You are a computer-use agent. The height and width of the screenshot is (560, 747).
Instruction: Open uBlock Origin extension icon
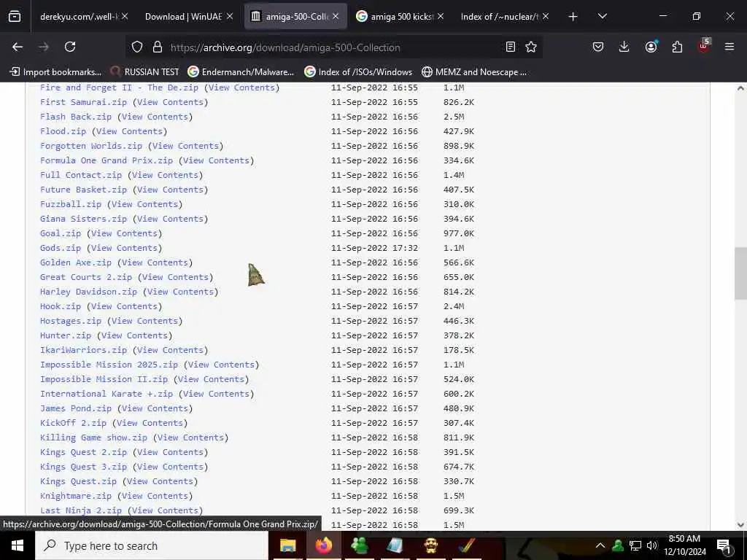point(704,46)
